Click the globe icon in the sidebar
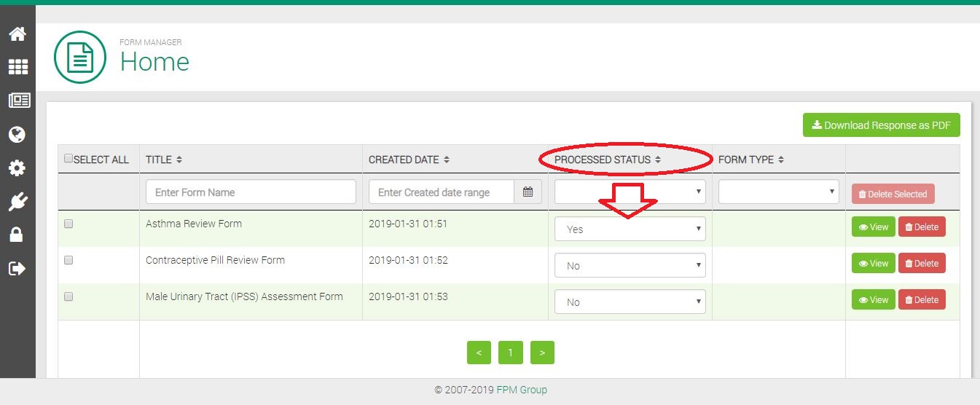The image size is (980, 405). (x=17, y=135)
